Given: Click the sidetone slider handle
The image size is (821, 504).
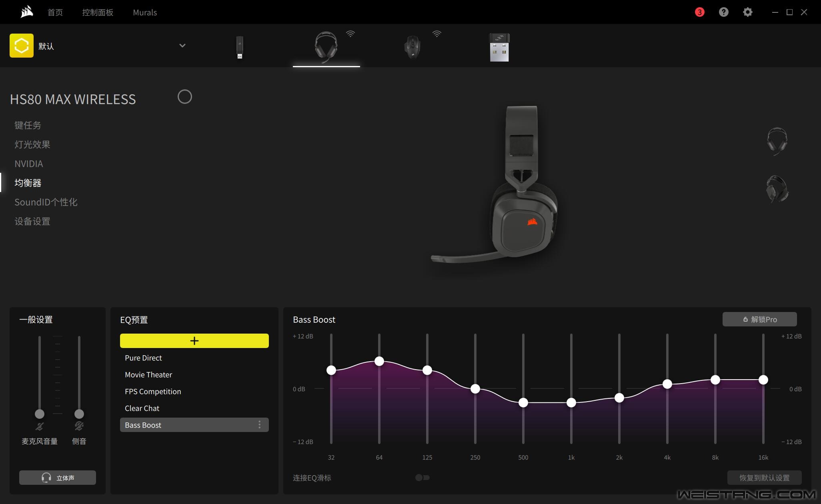Looking at the screenshot, I should point(79,414).
